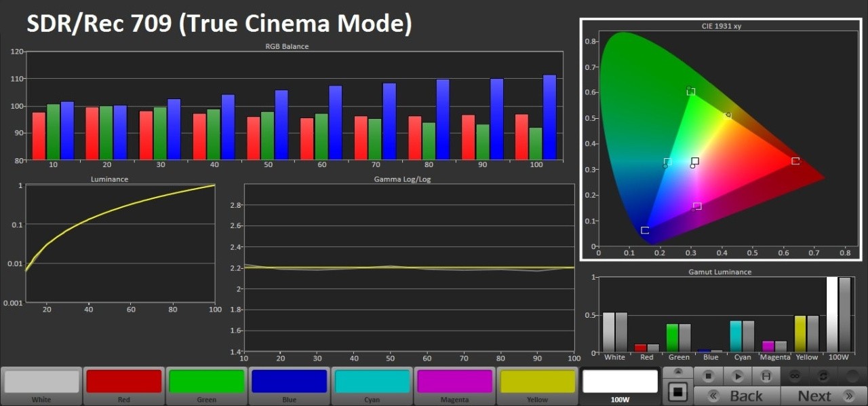The height and width of the screenshot is (406, 868).
Task: Click the CIE 1931 xy chart
Action: (720, 139)
